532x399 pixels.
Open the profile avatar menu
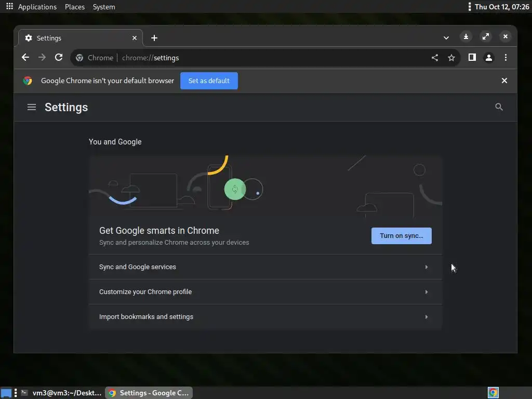(488, 58)
